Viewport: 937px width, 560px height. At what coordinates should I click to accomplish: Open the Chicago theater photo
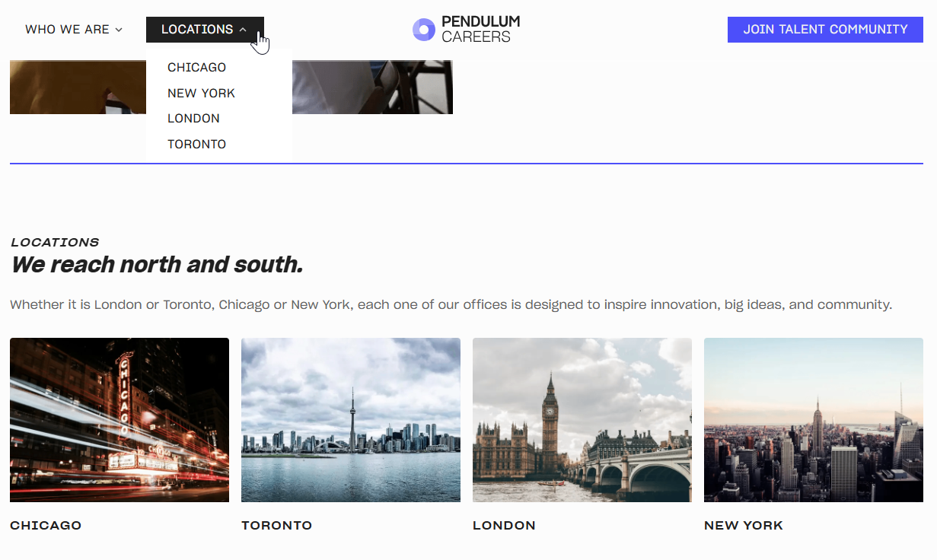[x=120, y=420]
